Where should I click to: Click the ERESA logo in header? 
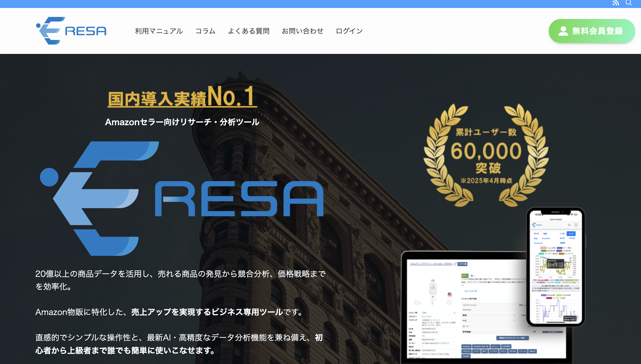click(71, 31)
